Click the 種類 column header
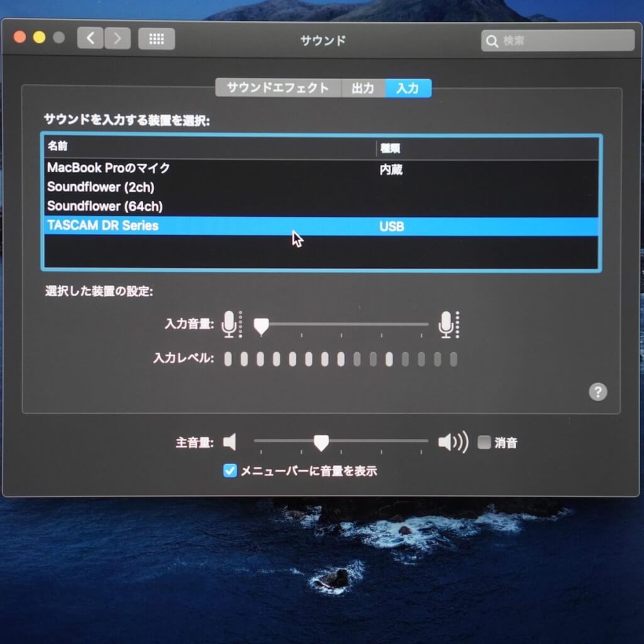 pyautogui.click(x=487, y=148)
